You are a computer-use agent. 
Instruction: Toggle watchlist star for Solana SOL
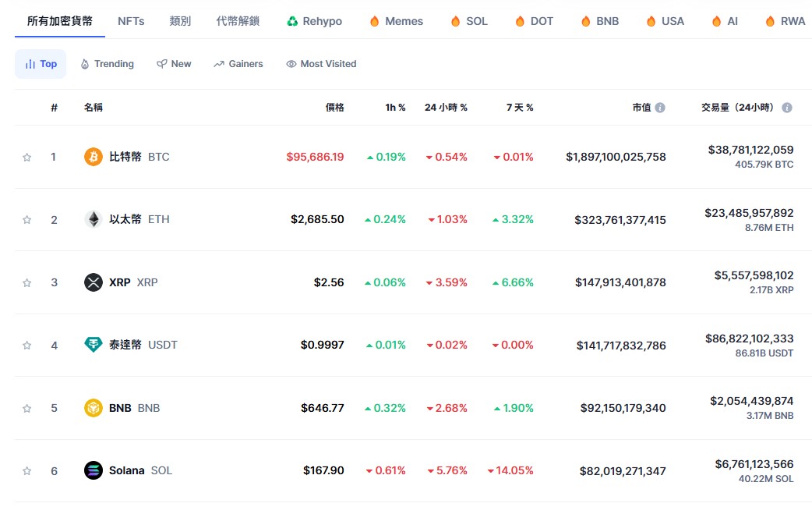[27, 470]
